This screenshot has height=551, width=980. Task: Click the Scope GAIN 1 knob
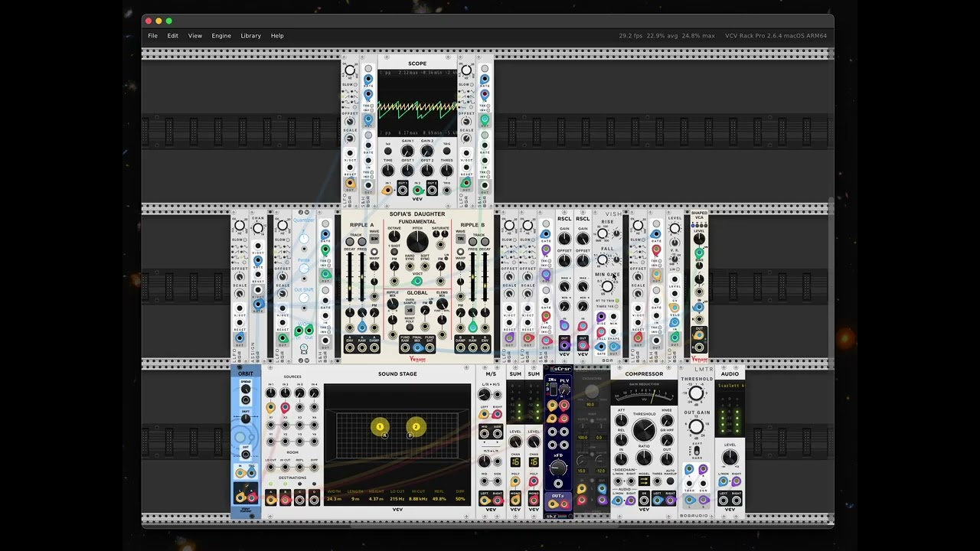pyautogui.click(x=407, y=152)
